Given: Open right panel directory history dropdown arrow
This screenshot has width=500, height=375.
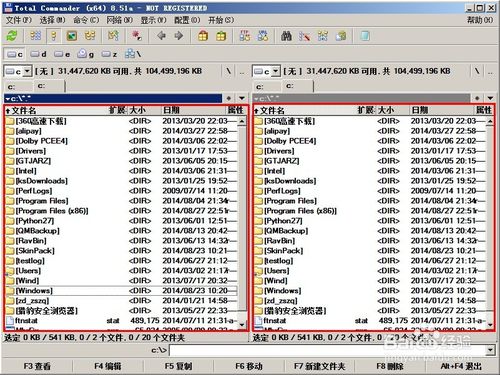Looking at the screenshot, I should tap(490, 98).
